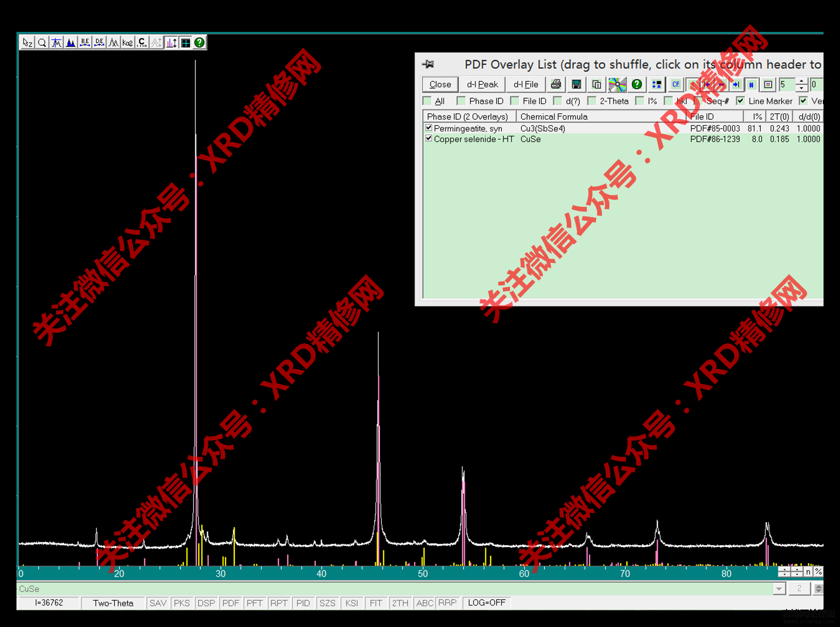
Task: Click the CF icon in overlay toolbar
Action: pos(676,84)
